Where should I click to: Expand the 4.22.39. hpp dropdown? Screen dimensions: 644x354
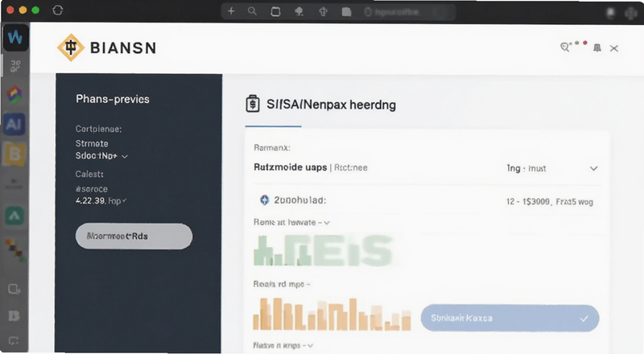(x=101, y=201)
